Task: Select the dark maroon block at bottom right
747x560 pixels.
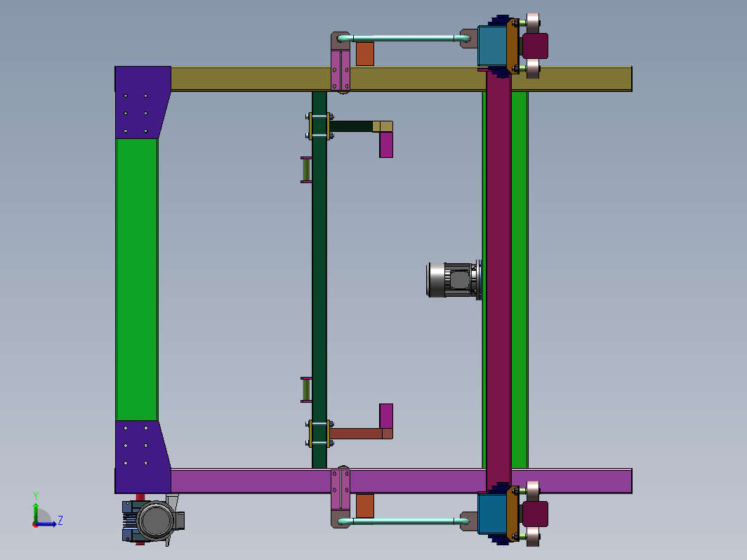Action: point(536,514)
